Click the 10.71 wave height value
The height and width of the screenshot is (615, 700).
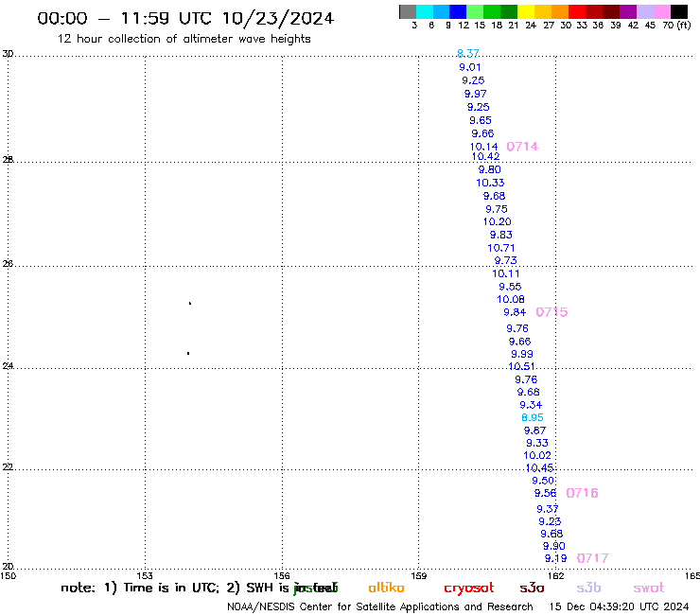click(501, 248)
